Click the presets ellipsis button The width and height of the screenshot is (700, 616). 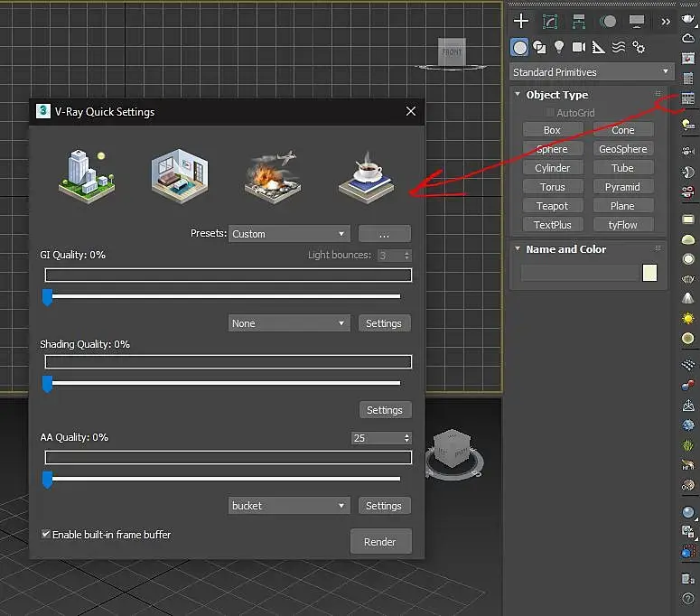click(x=385, y=234)
